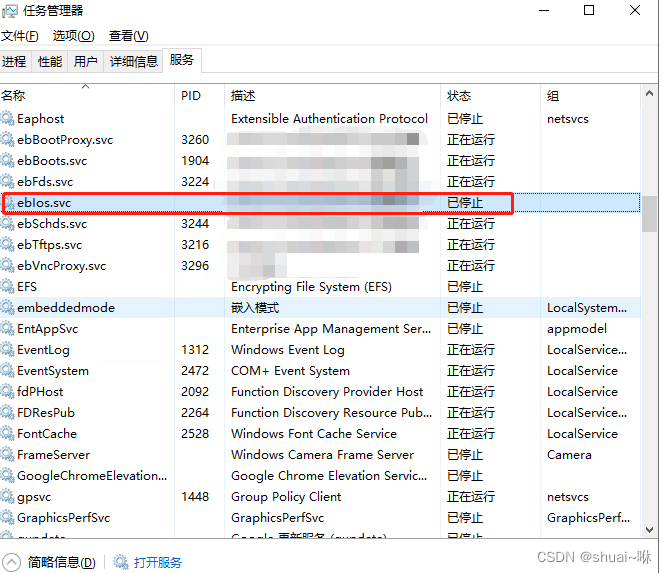Sort services by the PID column header
The image size is (667, 573).
coord(190,96)
